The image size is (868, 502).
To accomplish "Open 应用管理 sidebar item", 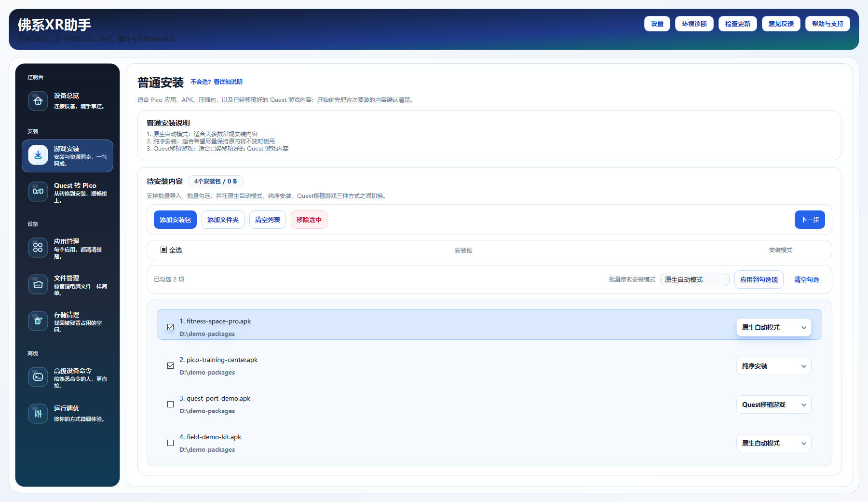I will coord(68,248).
